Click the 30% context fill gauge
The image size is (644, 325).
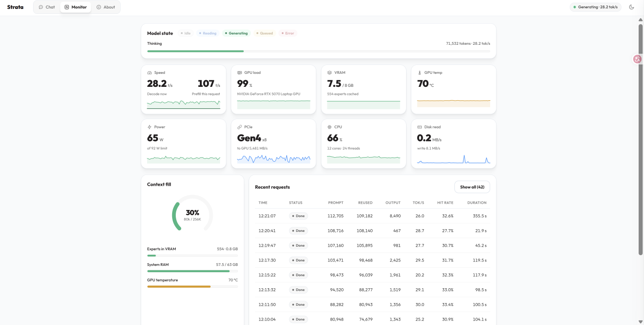pos(192,213)
